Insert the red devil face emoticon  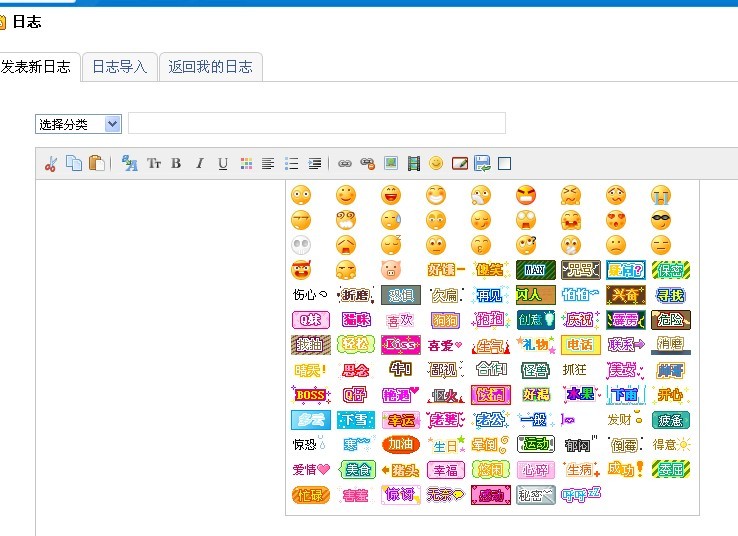click(x=301, y=270)
